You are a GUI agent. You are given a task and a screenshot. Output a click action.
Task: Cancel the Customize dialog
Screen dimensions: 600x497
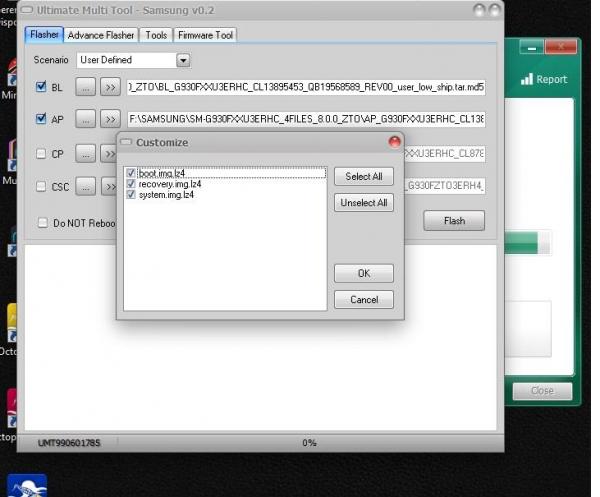tap(364, 299)
